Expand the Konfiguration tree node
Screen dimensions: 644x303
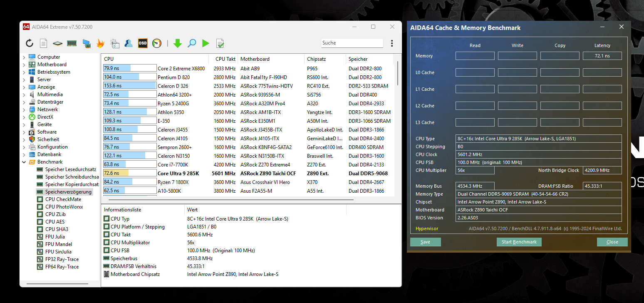point(24,147)
